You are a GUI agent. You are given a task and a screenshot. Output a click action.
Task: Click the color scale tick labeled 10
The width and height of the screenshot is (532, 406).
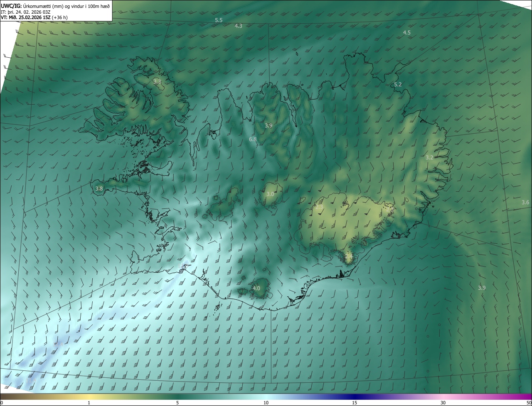click(266, 403)
